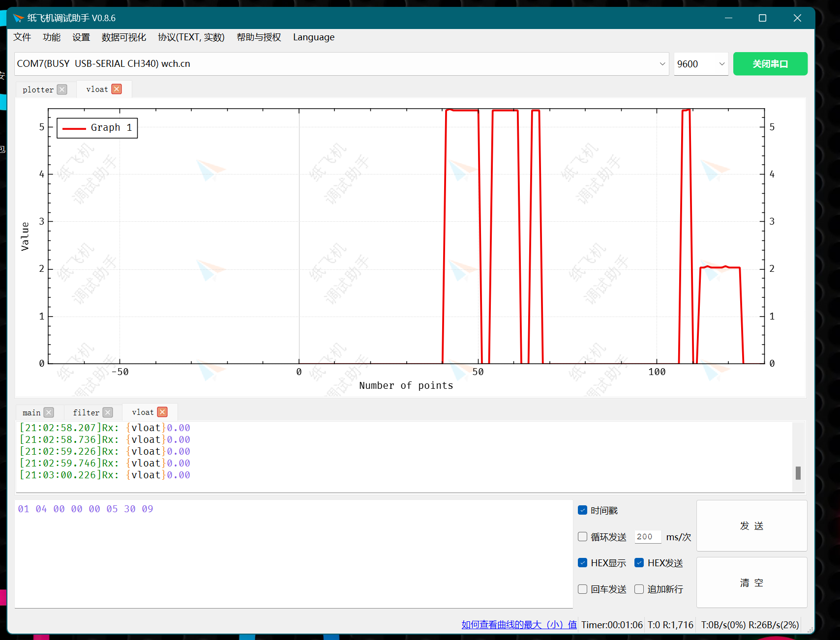Click the Graph 1 legend entry

[x=97, y=128]
